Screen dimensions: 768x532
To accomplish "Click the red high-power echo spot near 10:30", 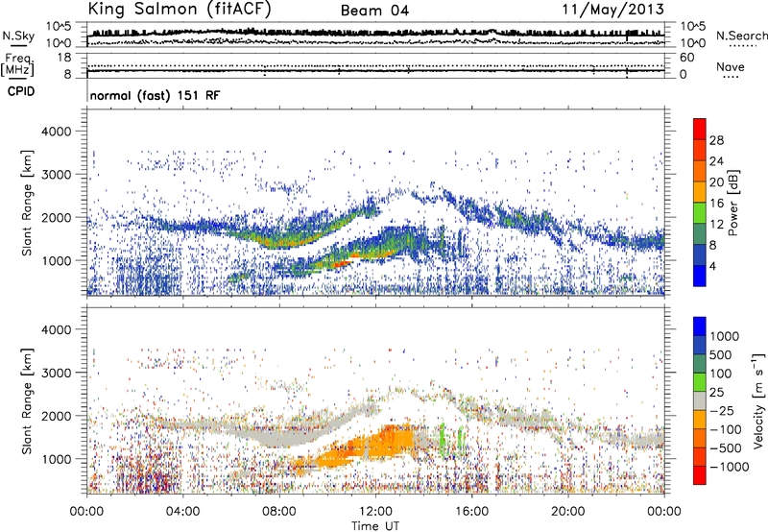I will point(342,263).
